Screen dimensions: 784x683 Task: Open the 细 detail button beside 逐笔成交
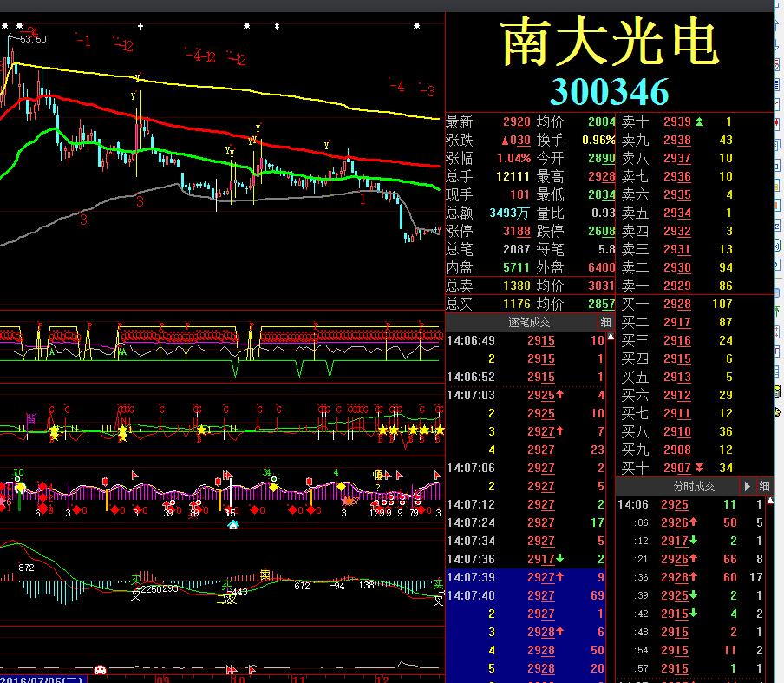coord(605,322)
